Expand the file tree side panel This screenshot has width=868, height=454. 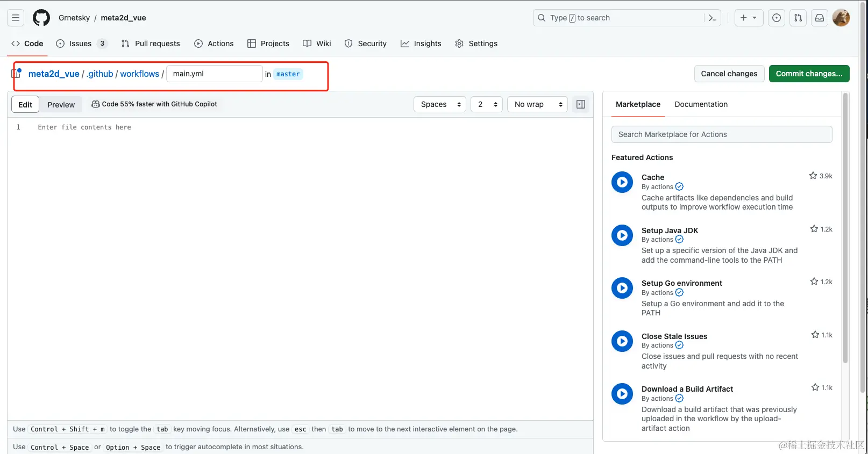[x=16, y=73]
